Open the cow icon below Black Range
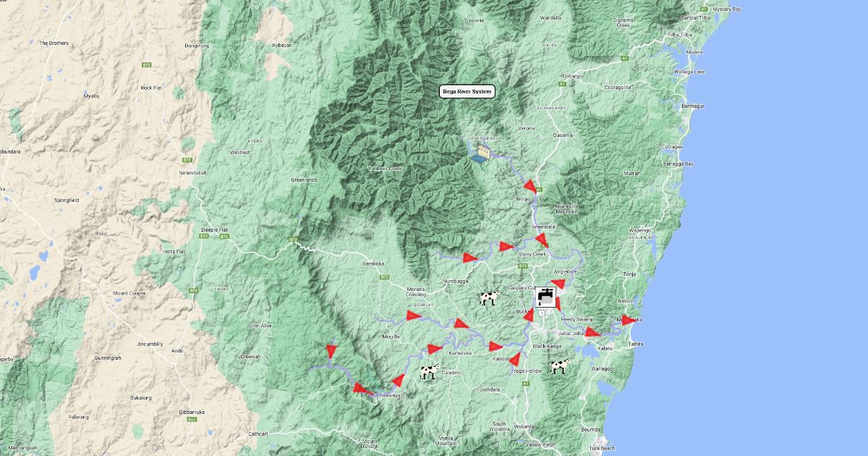Viewport: 868px width, 456px height. click(x=559, y=366)
